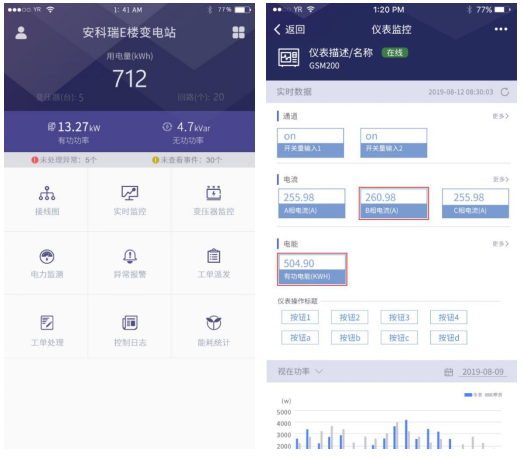This screenshot has width=523, height=458.
Task: Open the 电力监测 gauge icon
Action: [x=47, y=256]
